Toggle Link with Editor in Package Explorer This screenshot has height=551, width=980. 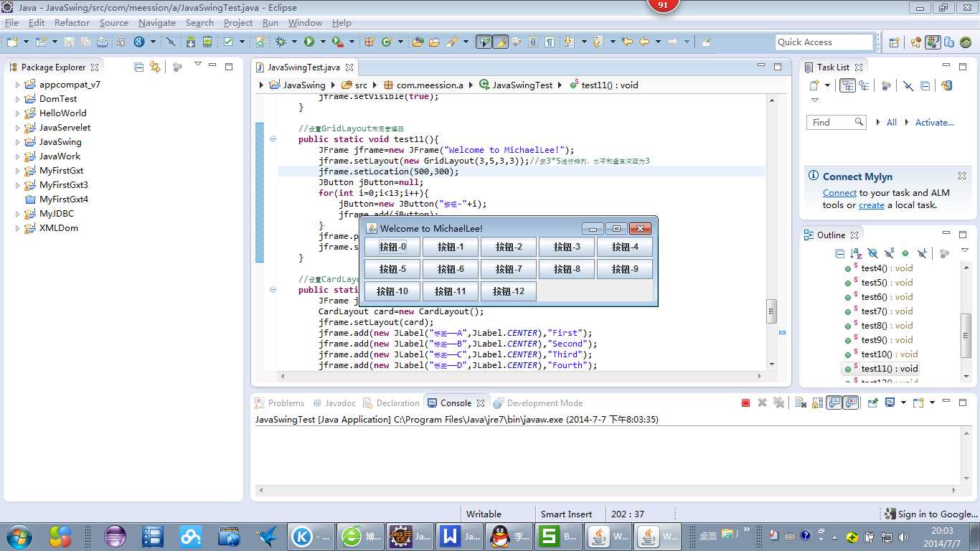tap(155, 67)
